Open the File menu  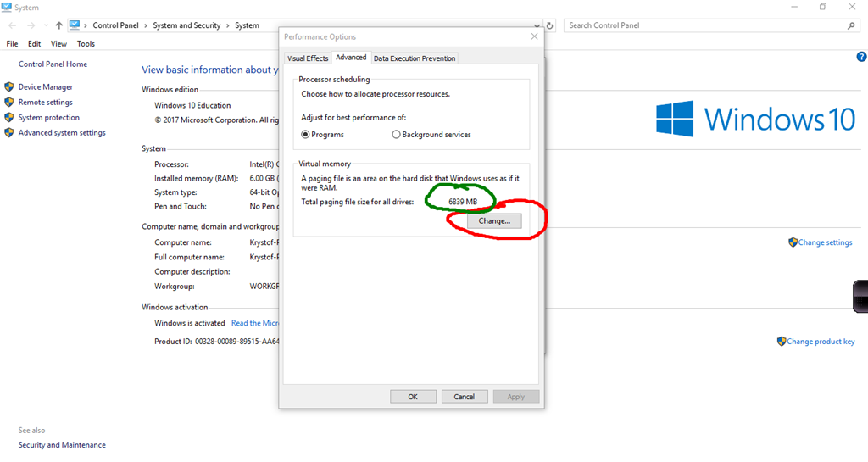tap(12, 44)
